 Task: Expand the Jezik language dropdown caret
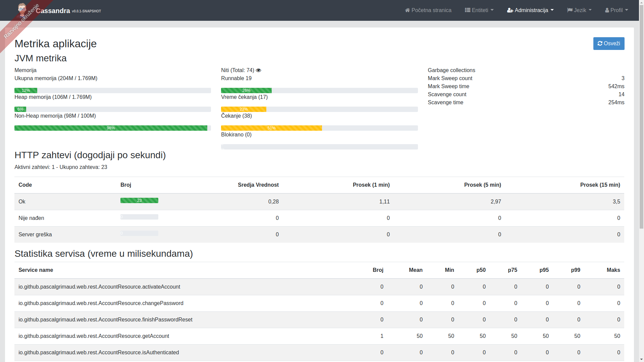[x=590, y=10]
